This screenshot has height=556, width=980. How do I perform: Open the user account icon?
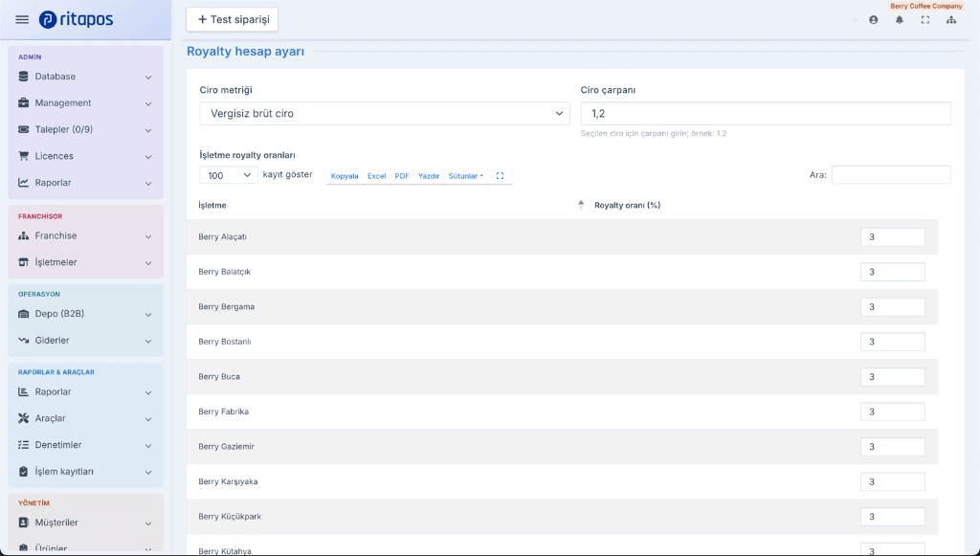(873, 20)
